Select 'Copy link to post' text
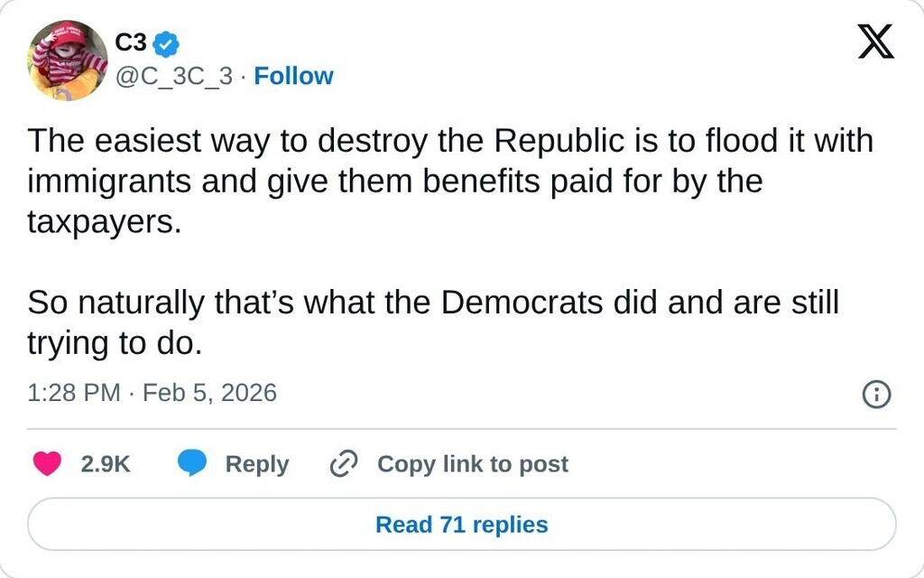 (472, 464)
